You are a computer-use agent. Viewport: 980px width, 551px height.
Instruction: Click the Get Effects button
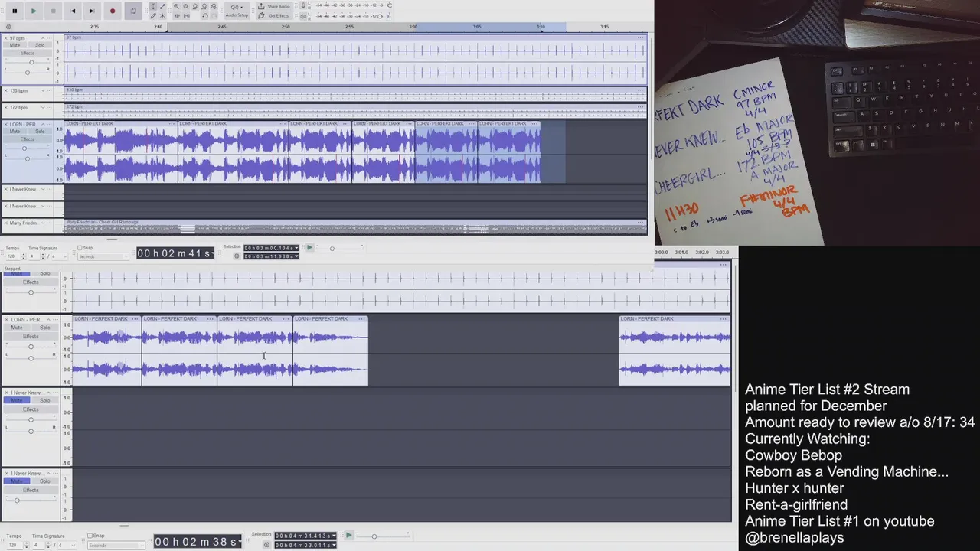pyautogui.click(x=274, y=15)
